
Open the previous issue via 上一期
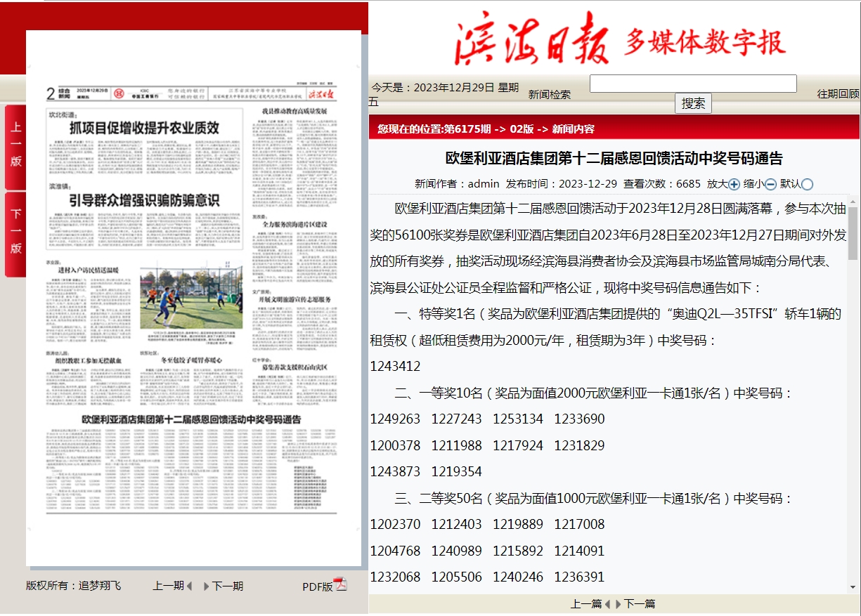(x=169, y=586)
